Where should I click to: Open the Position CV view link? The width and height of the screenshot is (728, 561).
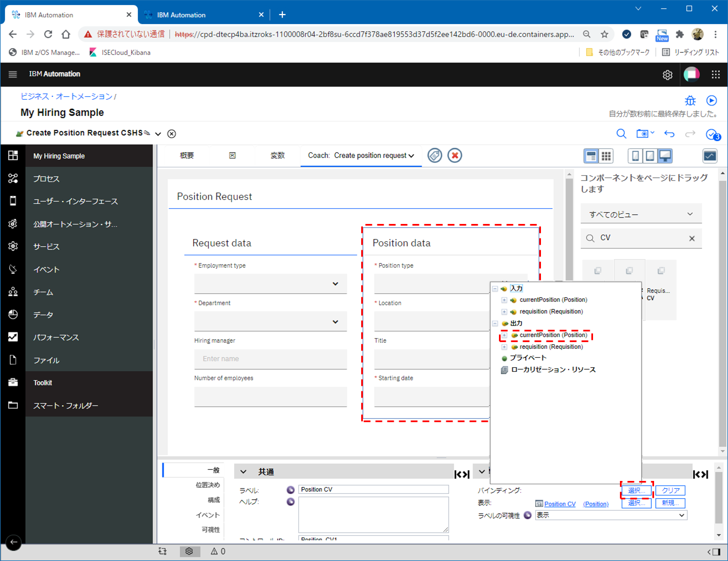[560, 504]
